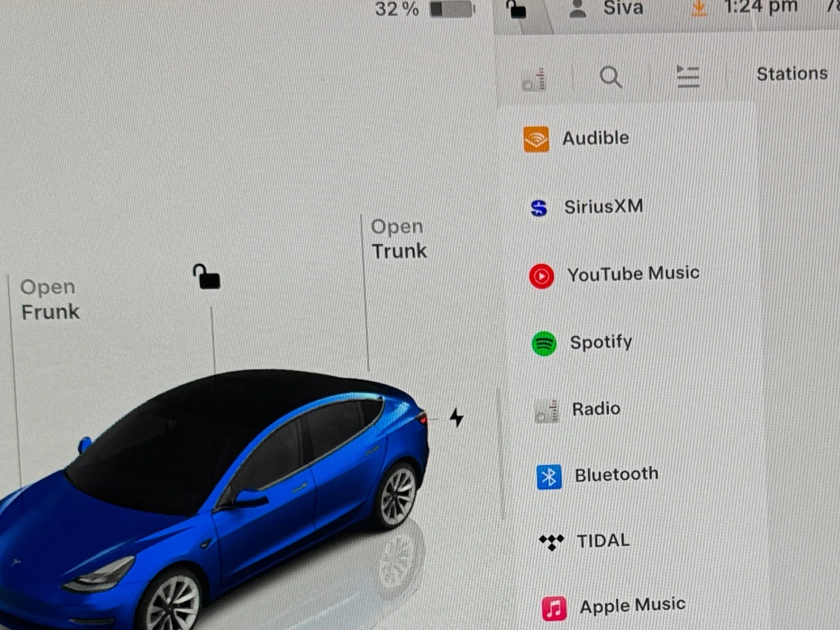Toggle the status bar lock icon
The height and width of the screenshot is (630, 840).
[x=516, y=9]
